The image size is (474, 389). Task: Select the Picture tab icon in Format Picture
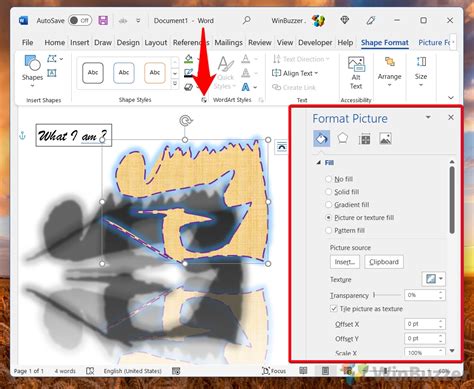(385, 139)
